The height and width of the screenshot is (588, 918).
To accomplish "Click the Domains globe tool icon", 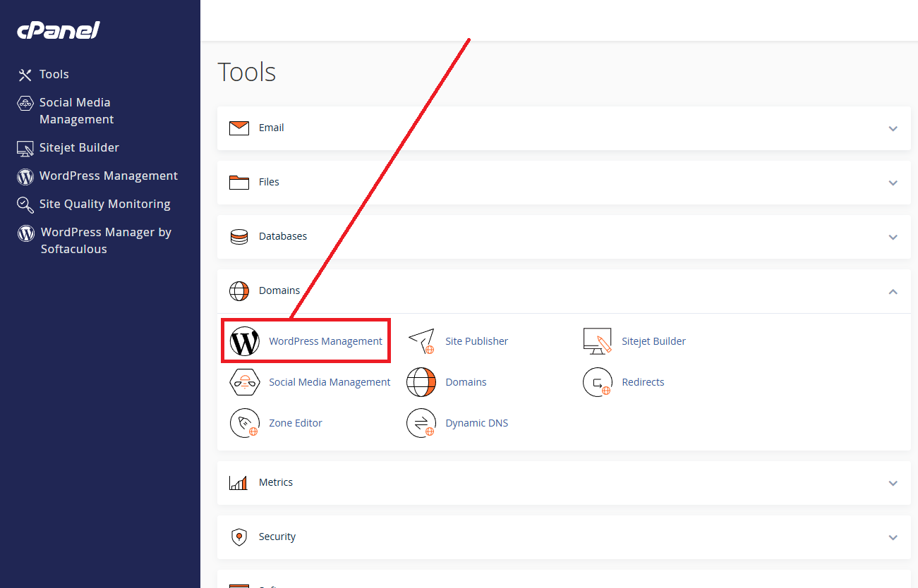I will tap(421, 382).
